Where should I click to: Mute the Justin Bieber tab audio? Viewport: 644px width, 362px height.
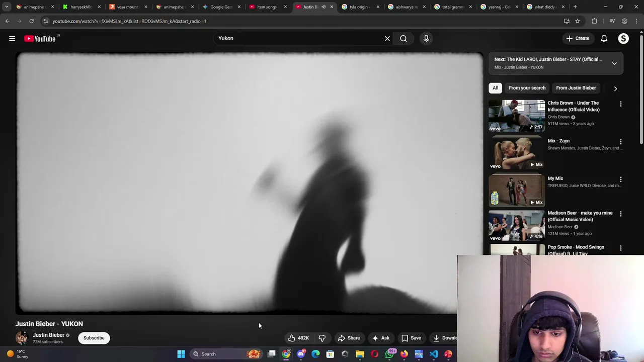[324, 7]
